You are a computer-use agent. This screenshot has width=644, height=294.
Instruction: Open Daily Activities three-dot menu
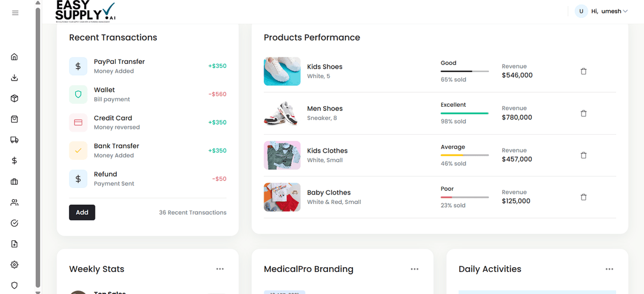pyautogui.click(x=609, y=269)
